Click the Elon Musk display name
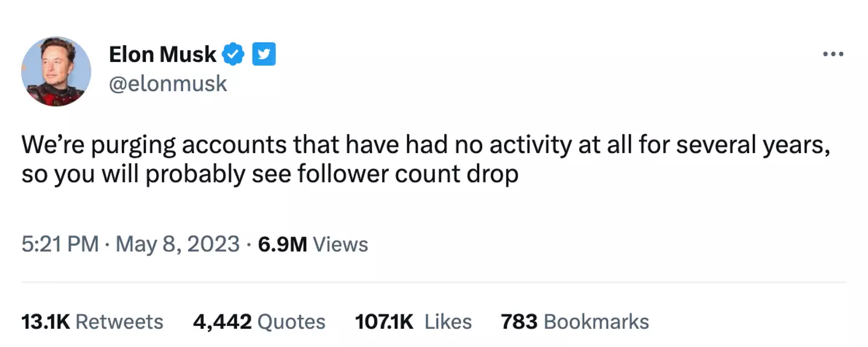 [162, 55]
